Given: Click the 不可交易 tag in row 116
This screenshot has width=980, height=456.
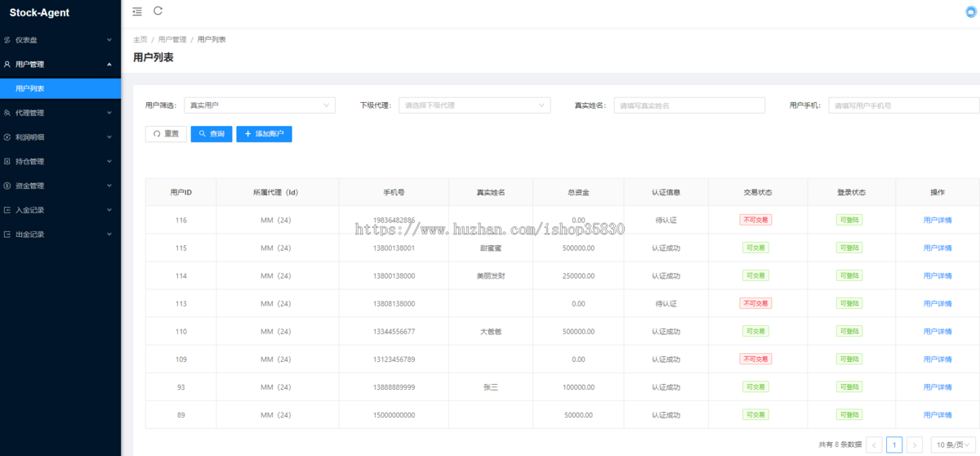Looking at the screenshot, I should click(755, 220).
